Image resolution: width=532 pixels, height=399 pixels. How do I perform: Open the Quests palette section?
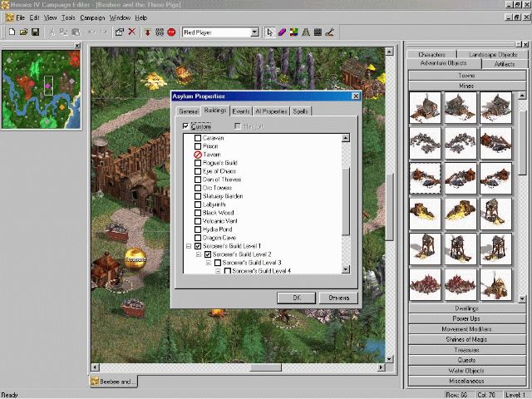point(466,360)
